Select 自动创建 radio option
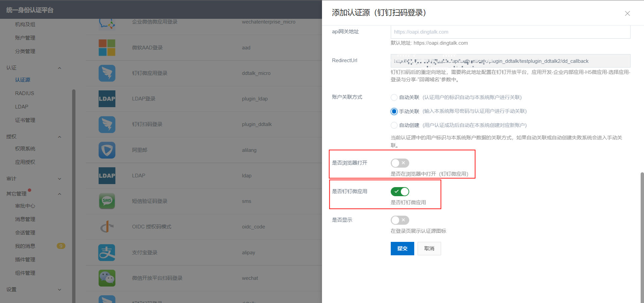The image size is (644, 303). pos(394,125)
